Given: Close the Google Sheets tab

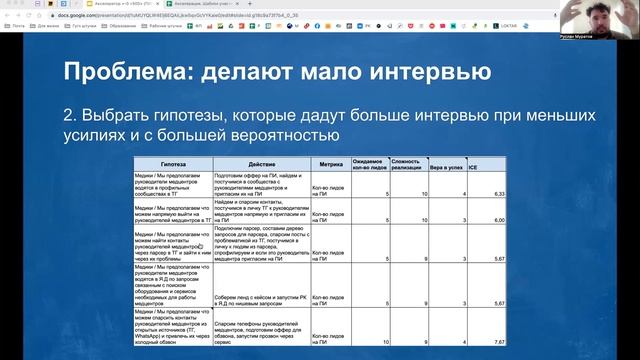Looking at the screenshot, I should click(x=237, y=4).
